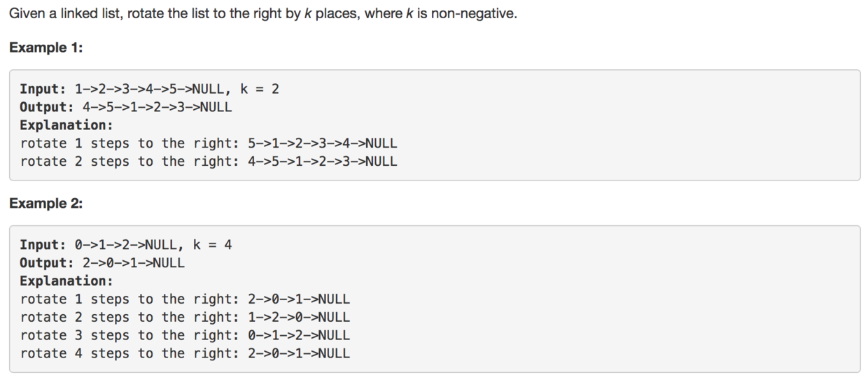Click the 'Explanation:' label in Example 1
868x382 pixels.
[66, 125]
